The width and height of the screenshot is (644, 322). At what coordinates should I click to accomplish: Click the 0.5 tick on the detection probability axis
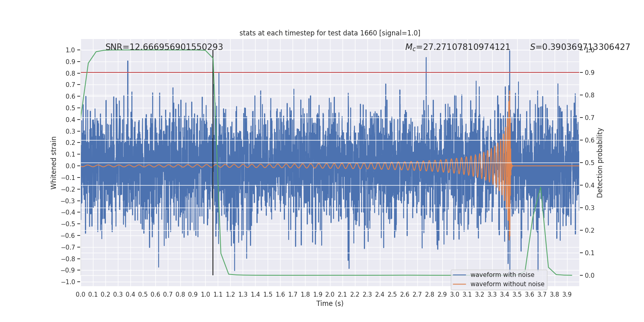[x=590, y=163]
